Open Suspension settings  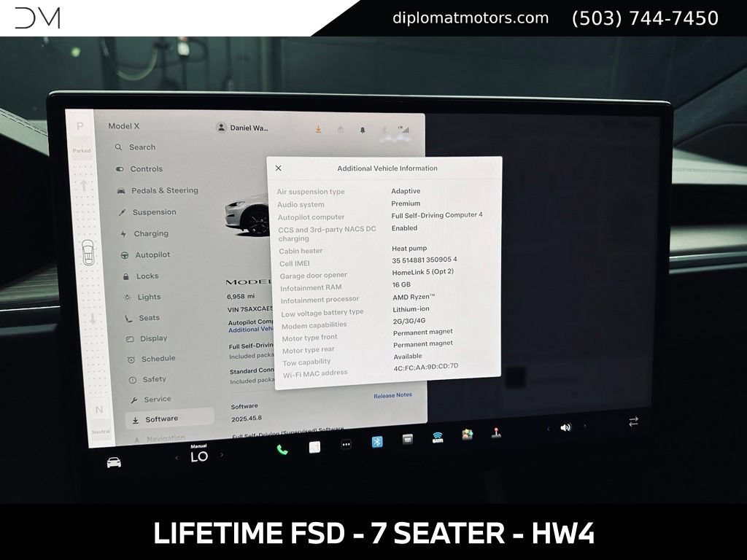click(x=147, y=212)
